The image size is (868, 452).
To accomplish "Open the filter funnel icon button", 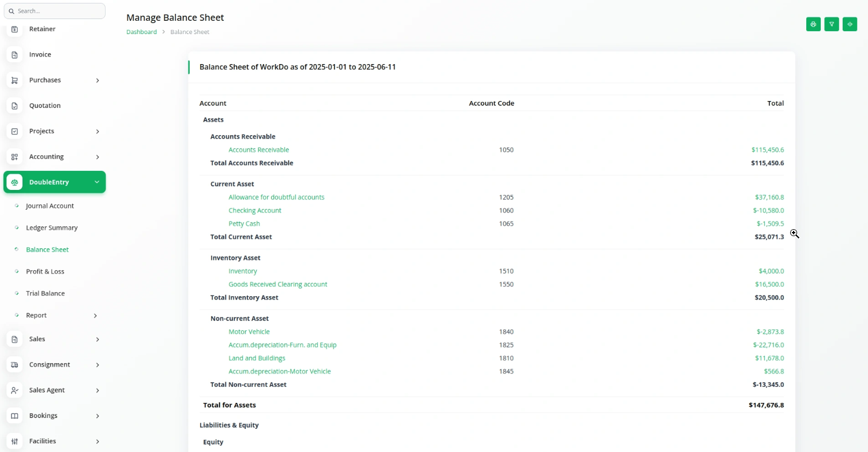I will pyautogui.click(x=832, y=24).
